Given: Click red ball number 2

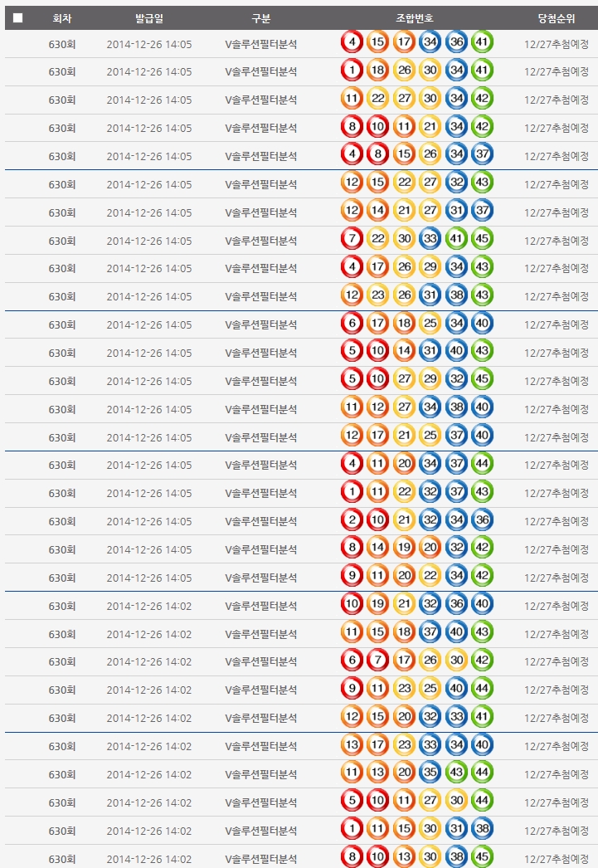Looking at the screenshot, I should tap(352, 520).
